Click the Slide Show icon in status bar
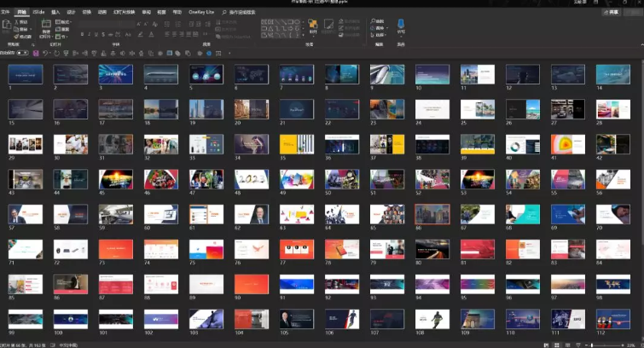644x348 pixels. 578,345
